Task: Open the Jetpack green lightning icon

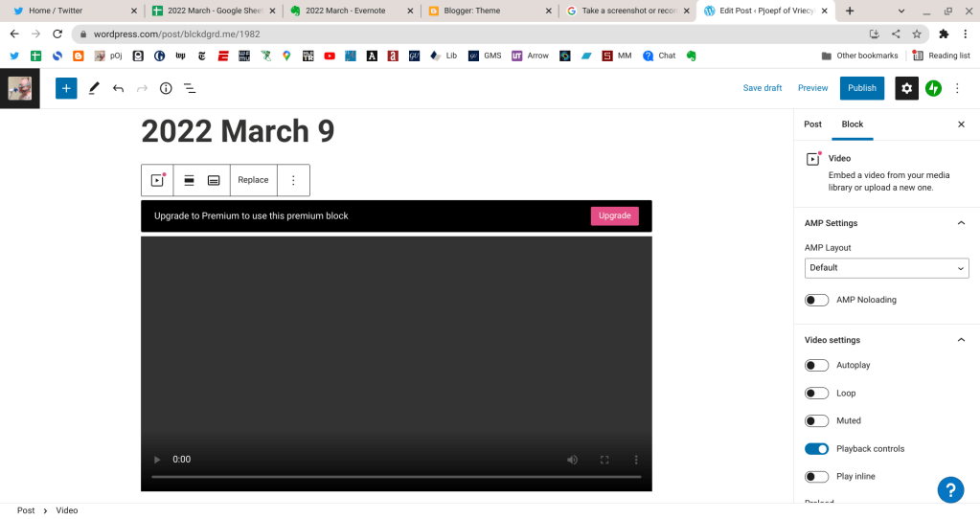Action: (933, 88)
